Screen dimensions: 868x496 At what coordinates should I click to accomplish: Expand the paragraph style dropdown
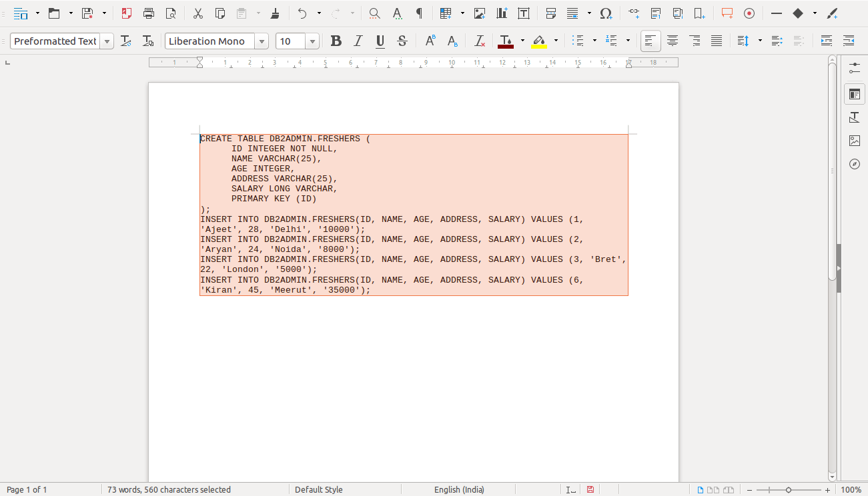click(x=107, y=41)
